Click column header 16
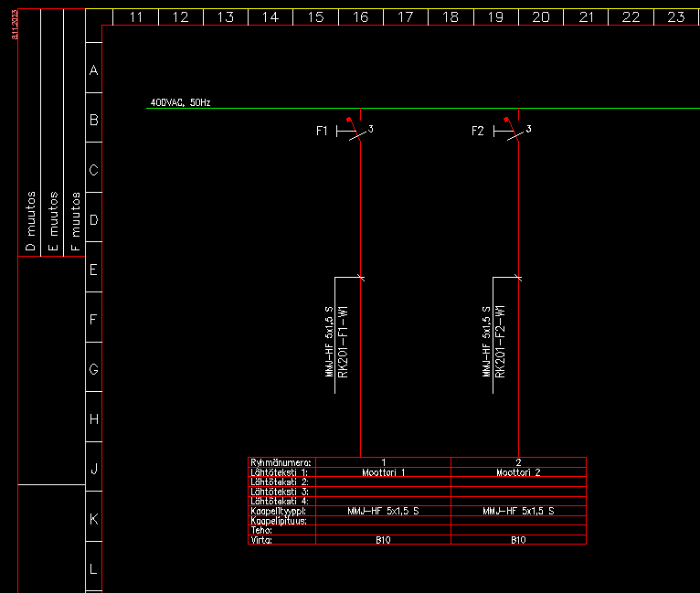 tap(360, 17)
